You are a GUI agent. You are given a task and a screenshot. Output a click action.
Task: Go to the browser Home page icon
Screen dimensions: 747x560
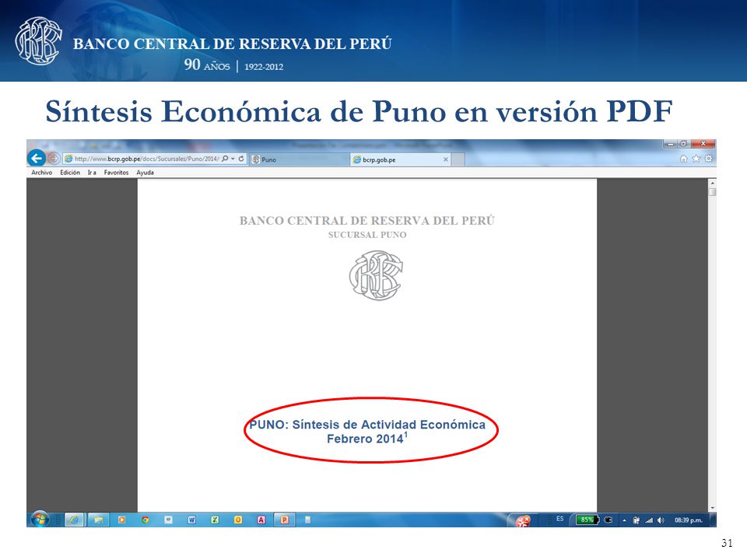click(x=684, y=159)
